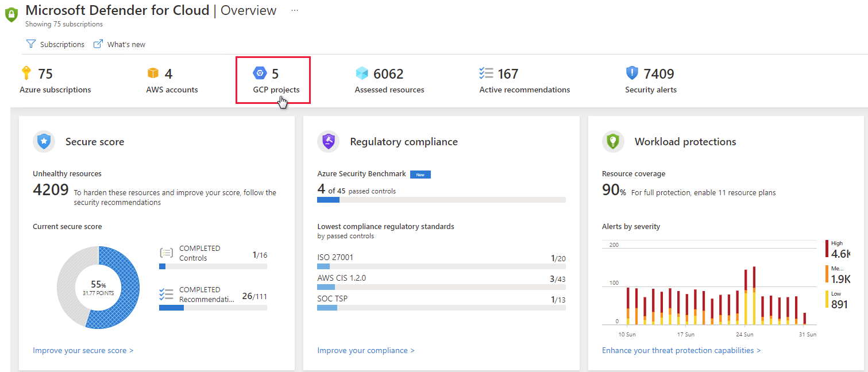Click the Medium severity orange legend swatch

click(827, 274)
